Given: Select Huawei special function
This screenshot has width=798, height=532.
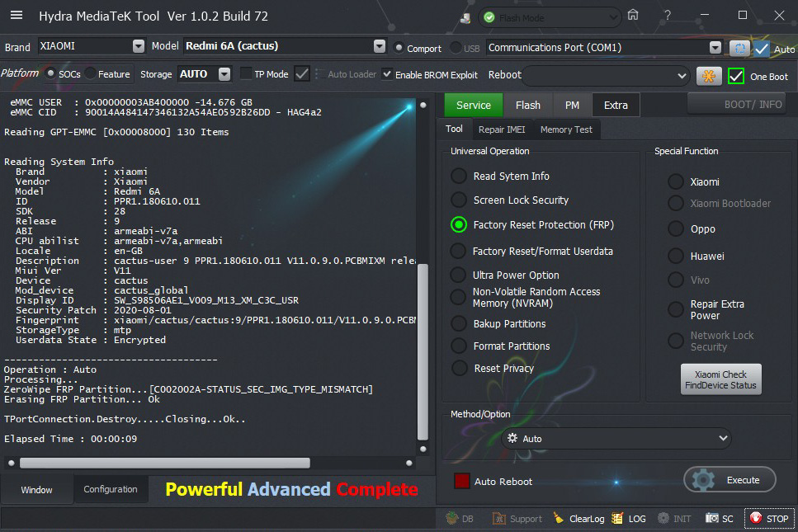Looking at the screenshot, I should (676, 256).
